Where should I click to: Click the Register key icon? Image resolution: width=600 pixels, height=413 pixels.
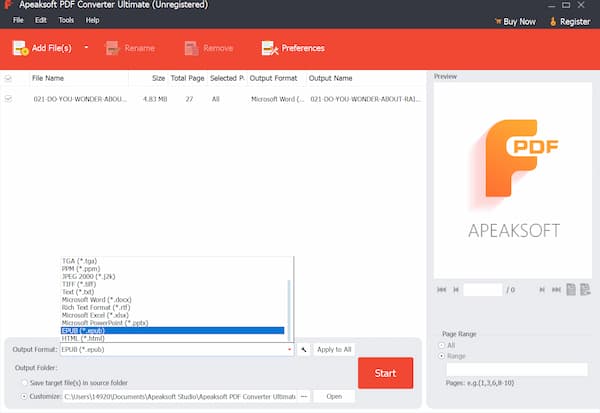click(x=553, y=21)
